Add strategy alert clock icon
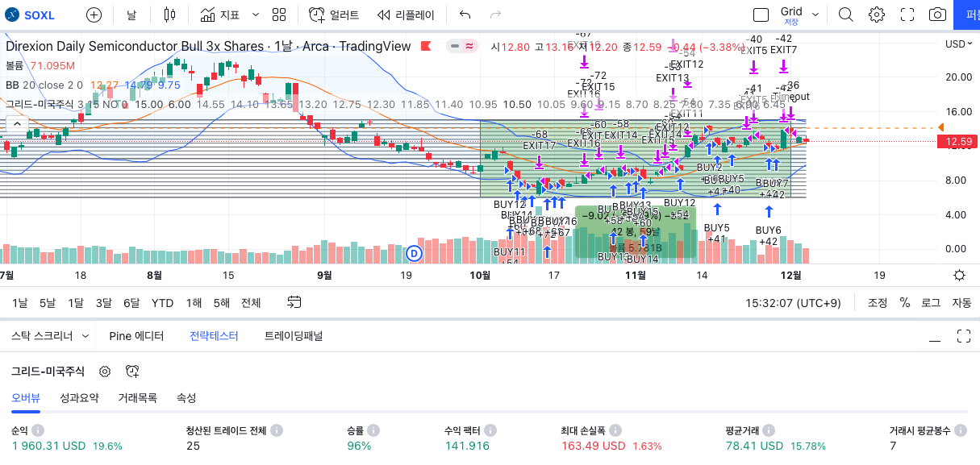This screenshot has height=465, width=980. [x=133, y=372]
